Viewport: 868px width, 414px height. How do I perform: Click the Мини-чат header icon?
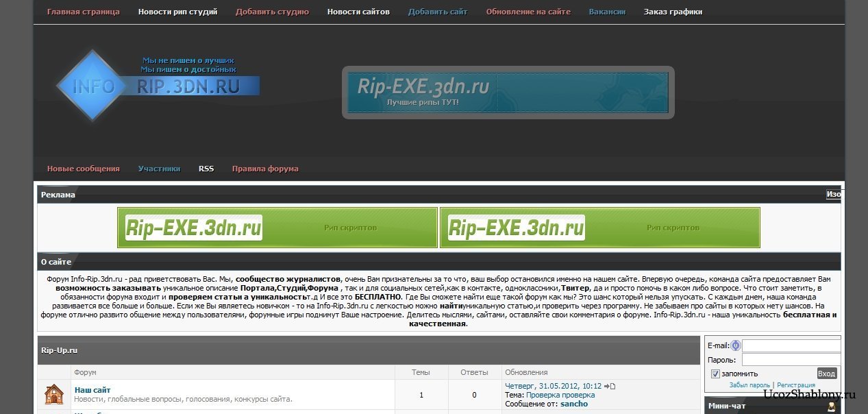point(831,406)
